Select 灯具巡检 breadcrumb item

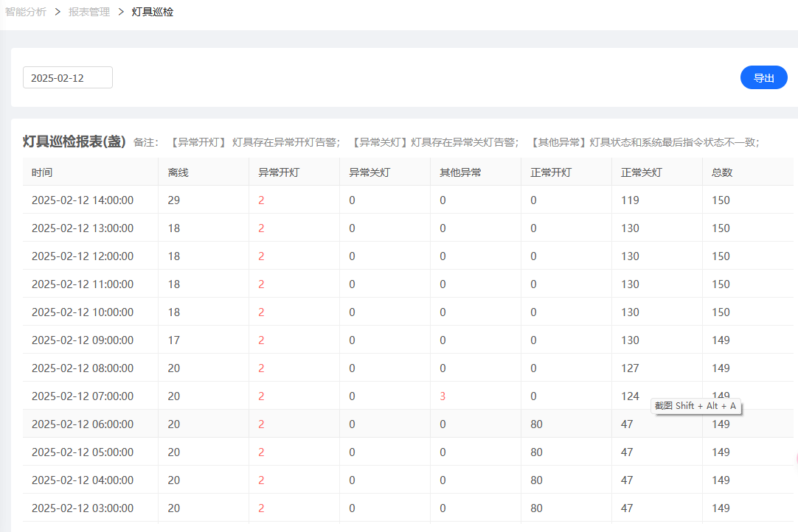(x=152, y=12)
